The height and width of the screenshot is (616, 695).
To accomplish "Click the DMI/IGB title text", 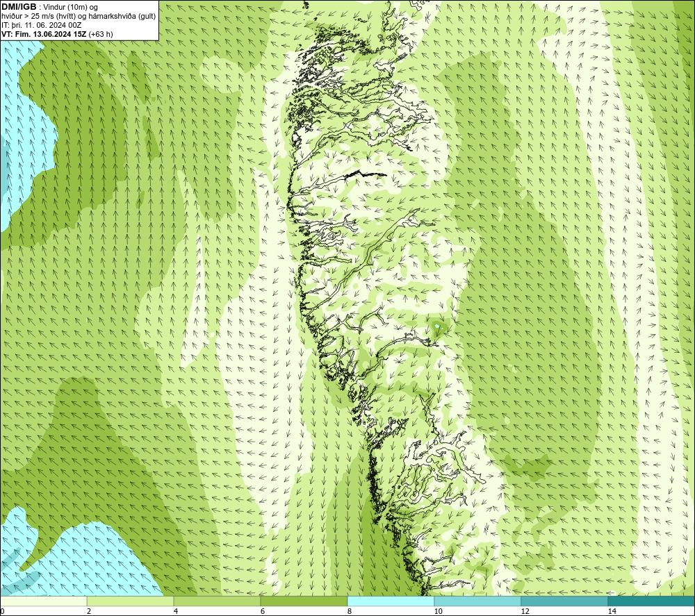I will click(19, 7).
